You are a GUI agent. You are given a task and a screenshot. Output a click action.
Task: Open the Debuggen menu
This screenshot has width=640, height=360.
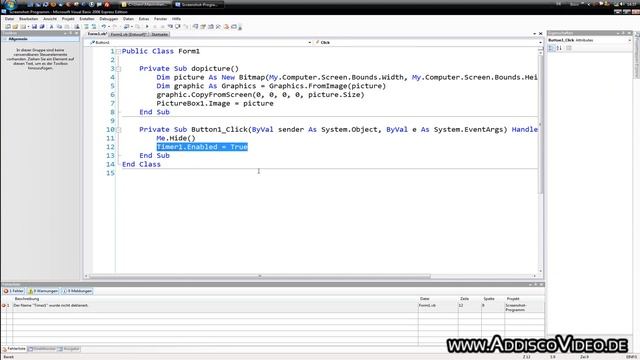[x=109, y=19]
